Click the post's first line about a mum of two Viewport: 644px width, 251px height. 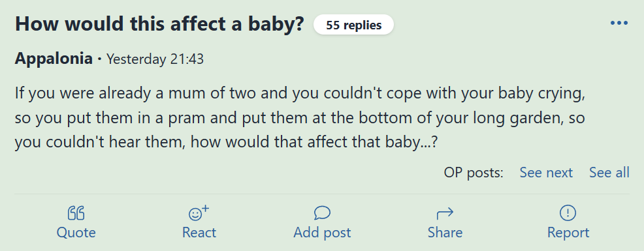300,94
